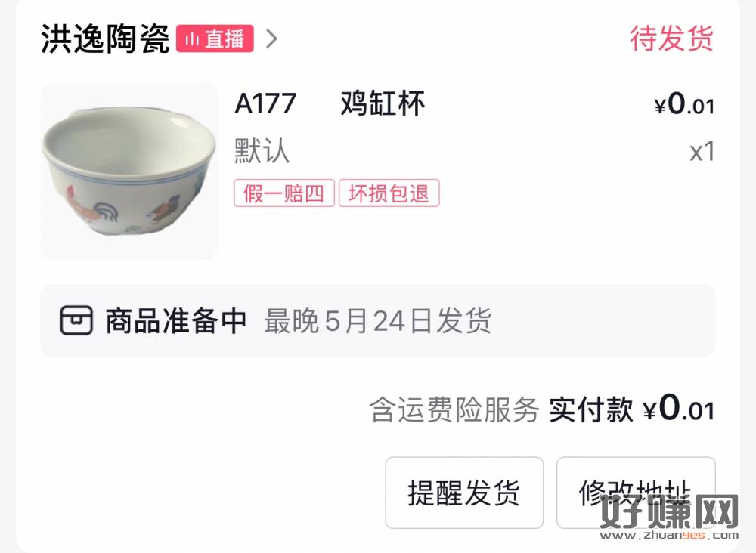Tap the 假一赔四 guarantee tag
756x553 pixels.
(x=284, y=193)
